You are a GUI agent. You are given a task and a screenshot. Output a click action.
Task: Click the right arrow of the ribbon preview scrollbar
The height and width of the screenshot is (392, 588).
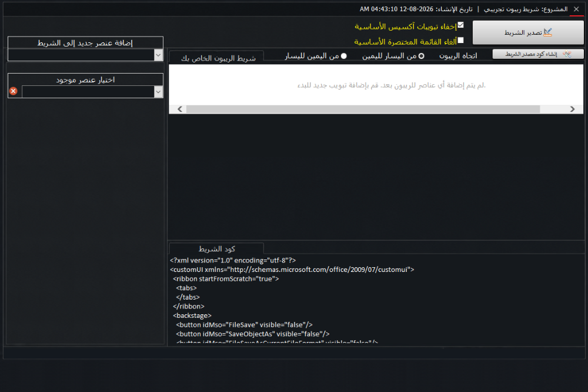tap(572, 109)
